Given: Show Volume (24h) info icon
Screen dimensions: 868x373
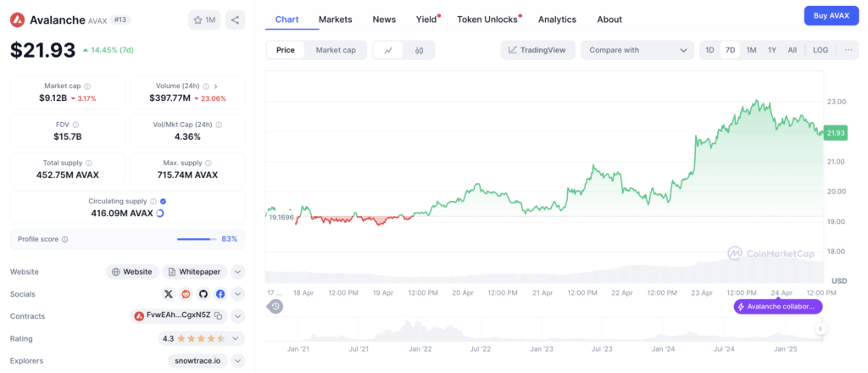Looking at the screenshot, I should (206, 86).
